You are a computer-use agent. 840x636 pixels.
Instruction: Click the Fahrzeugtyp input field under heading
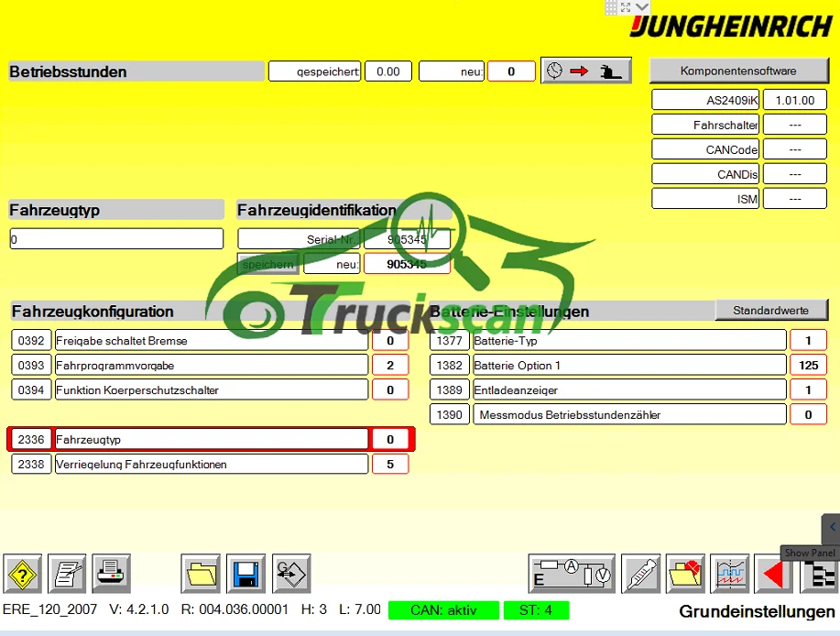click(116, 239)
